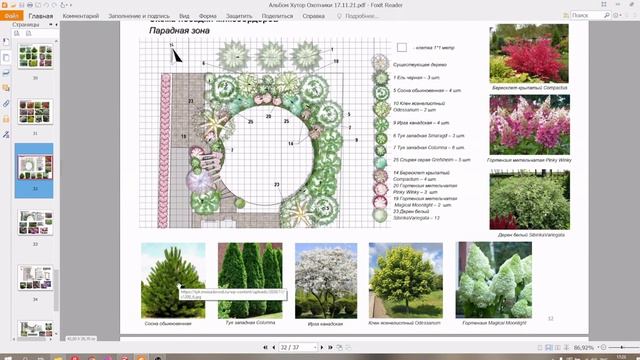Click the zoom out minus icon

[604, 347]
